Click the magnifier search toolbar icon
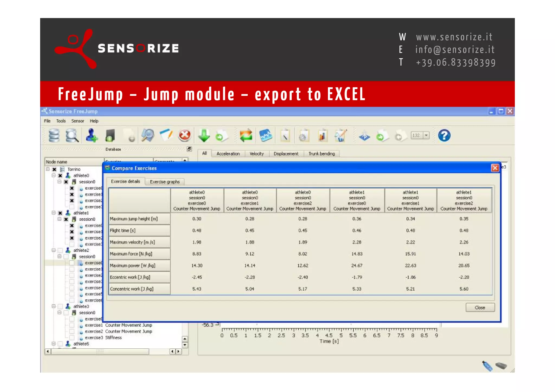The width and height of the screenshot is (555, 392). tap(148, 135)
